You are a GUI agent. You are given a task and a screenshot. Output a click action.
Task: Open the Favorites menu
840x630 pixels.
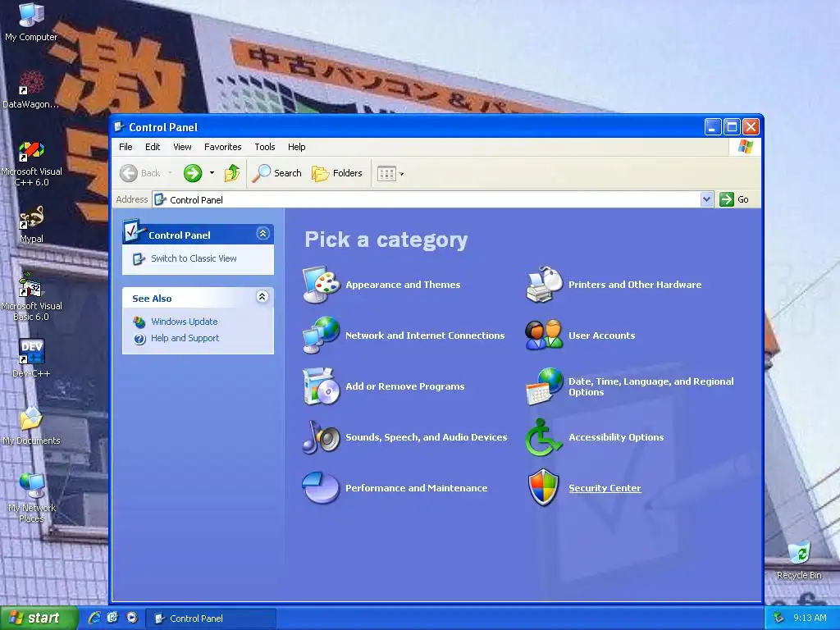click(x=223, y=147)
